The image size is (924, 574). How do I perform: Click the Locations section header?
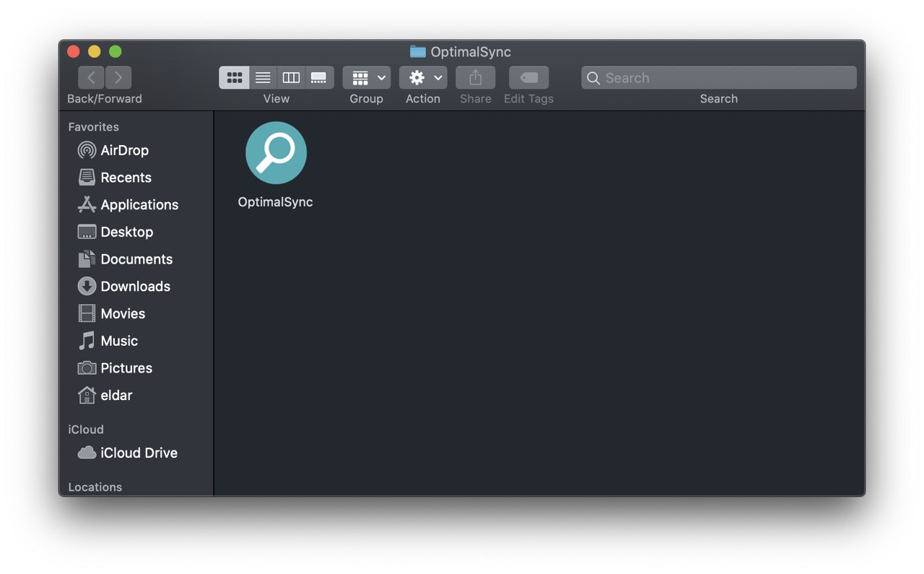click(95, 487)
